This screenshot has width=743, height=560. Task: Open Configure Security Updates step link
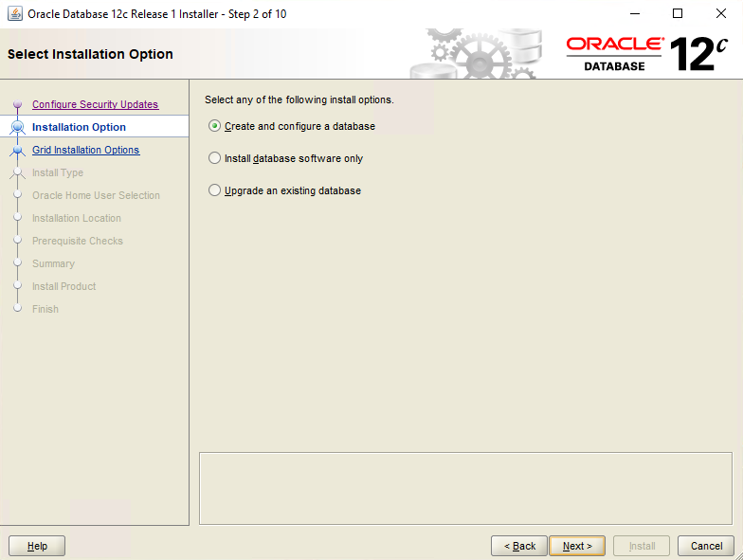tap(95, 104)
